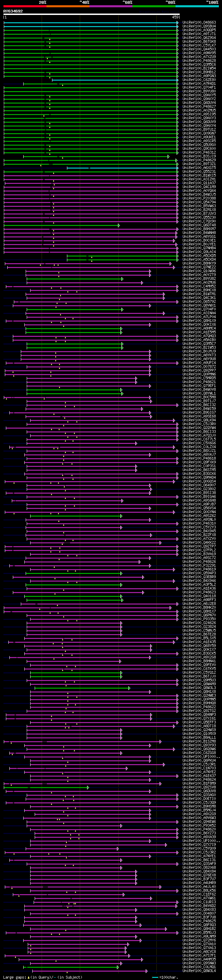
Task: Select hit UniRef100_O04807
Action: click(x=199, y=913)
